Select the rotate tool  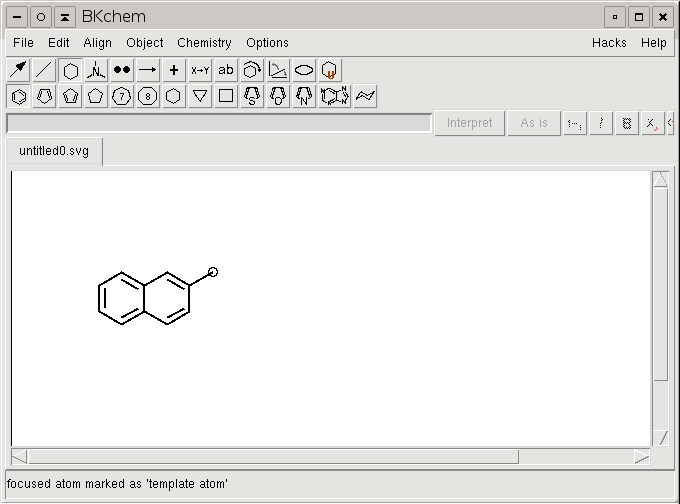click(x=252, y=70)
